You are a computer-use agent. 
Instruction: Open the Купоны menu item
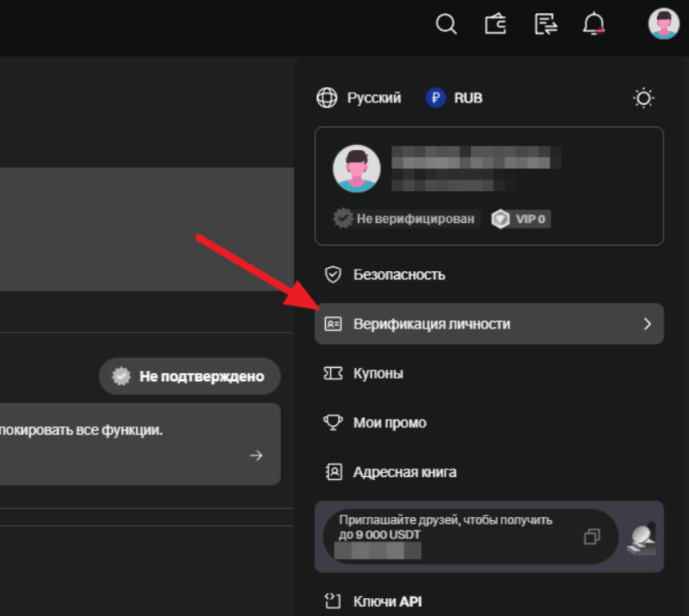point(378,374)
